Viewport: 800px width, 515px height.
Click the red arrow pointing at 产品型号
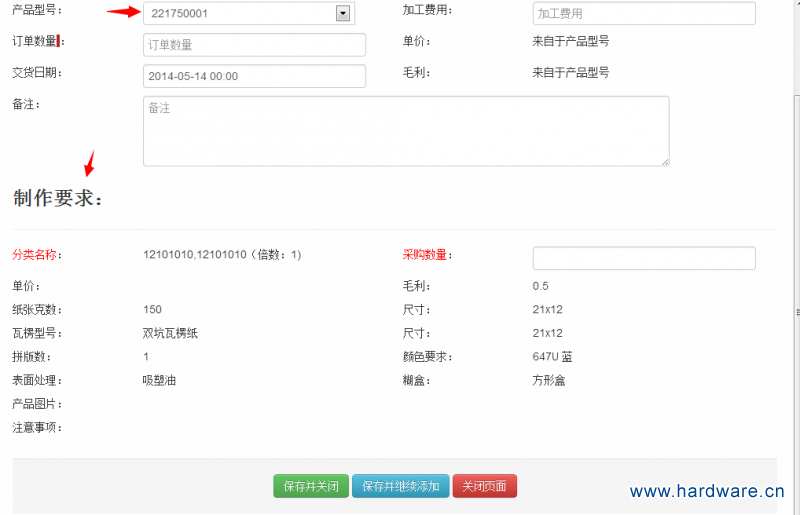click(124, 13)
